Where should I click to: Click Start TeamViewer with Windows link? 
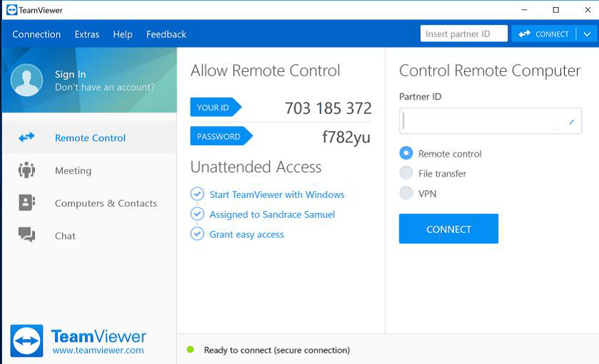(277, 194)
